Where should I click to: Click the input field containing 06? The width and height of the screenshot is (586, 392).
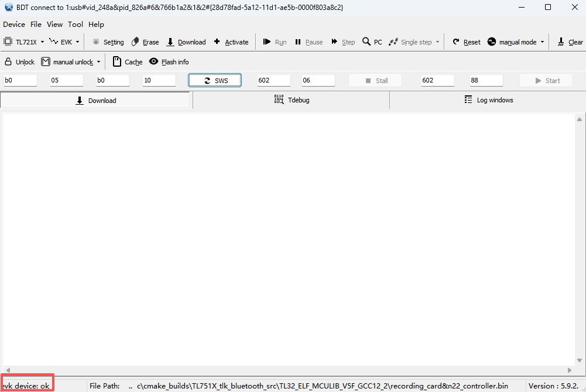[x=318, y=80]
